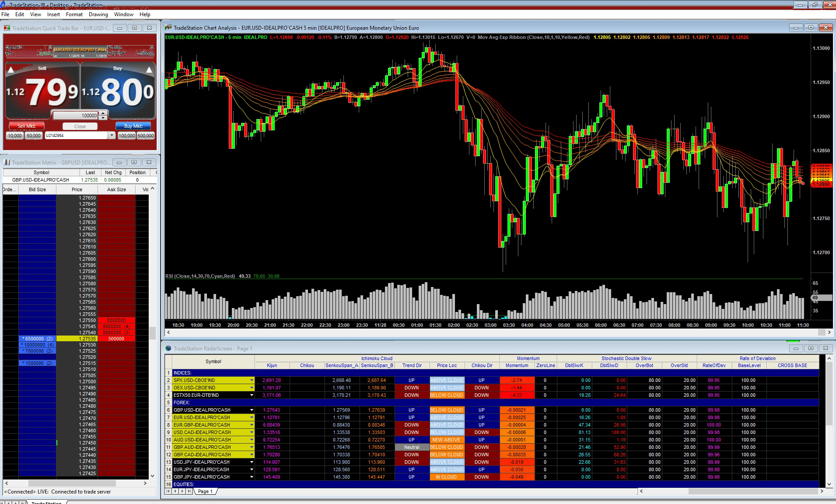836x504 pixels.
Task: Open symbol dropdown for SPX.USD-CBOE'IND row
Action: tap(252, 380)
